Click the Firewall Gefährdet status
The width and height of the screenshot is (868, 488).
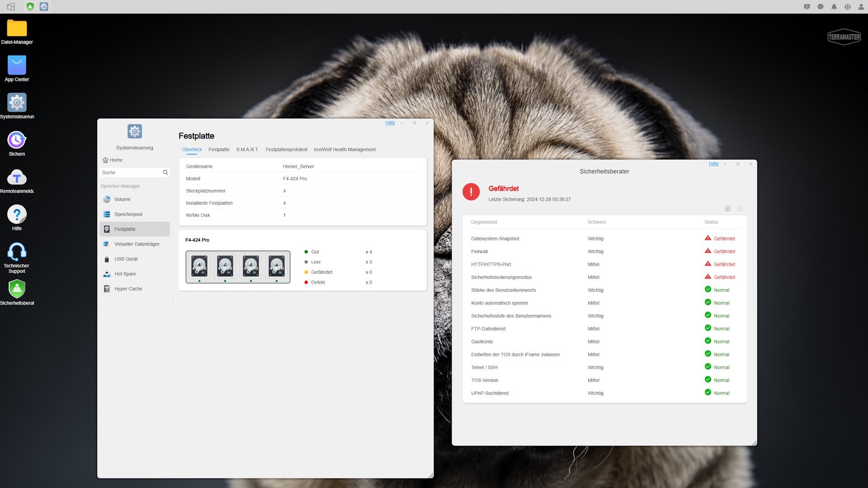pyautogui.click(x=720, y=251)
